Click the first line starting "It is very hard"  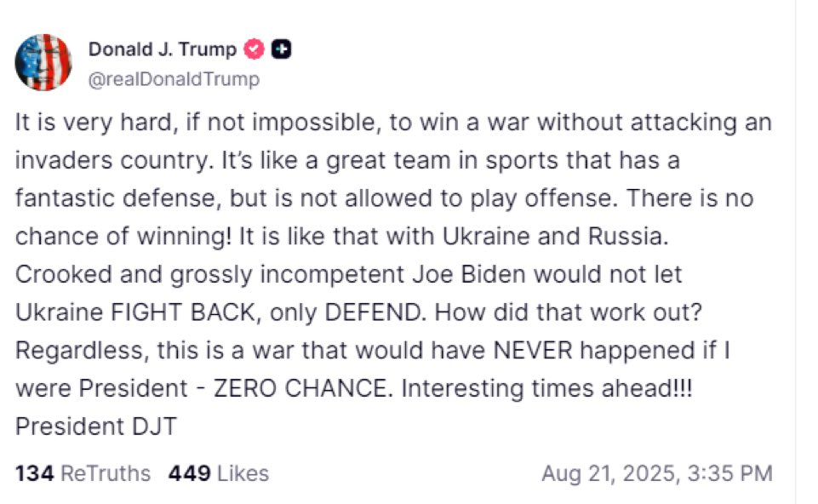click(x=393, y=123)
